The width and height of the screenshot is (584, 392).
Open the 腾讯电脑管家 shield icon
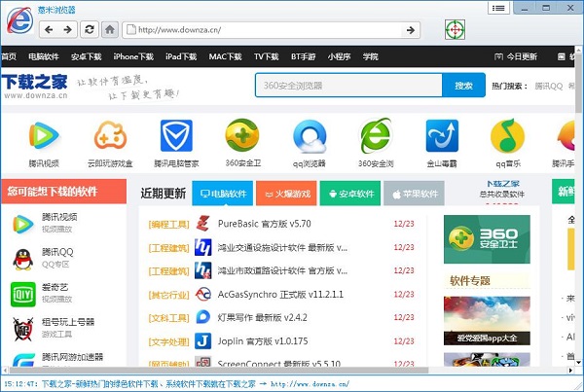[176, 135]
